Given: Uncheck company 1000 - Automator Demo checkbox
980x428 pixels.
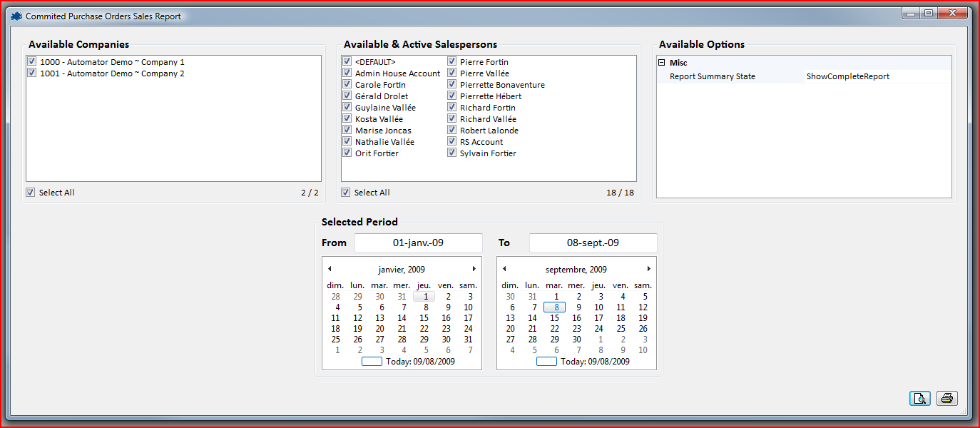Looking at the screenshot, I should [x=31, y=62].
